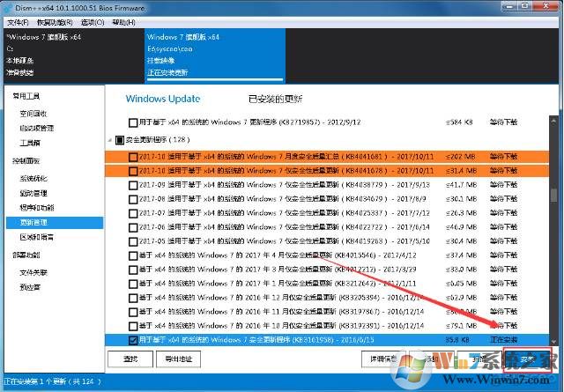Click the Dism++ title bar app icon
This screenshot has width=564, height=392.
tap(7, 7)
